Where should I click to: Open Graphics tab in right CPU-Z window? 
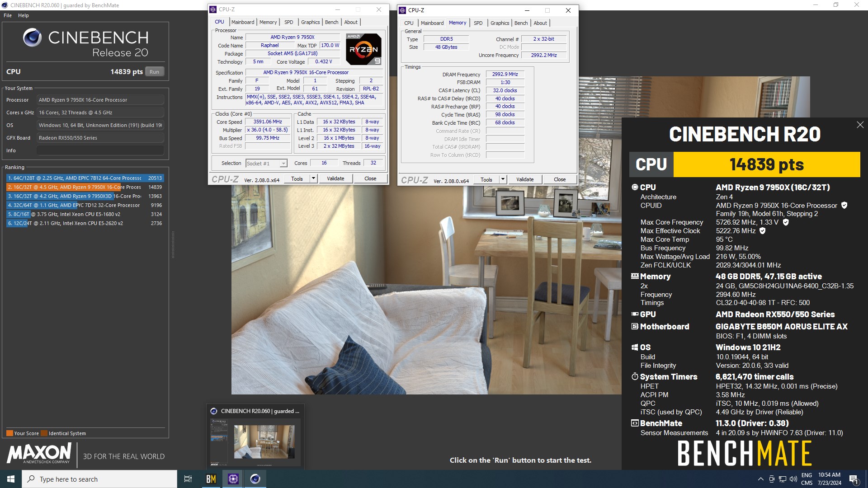click(500, 23)
